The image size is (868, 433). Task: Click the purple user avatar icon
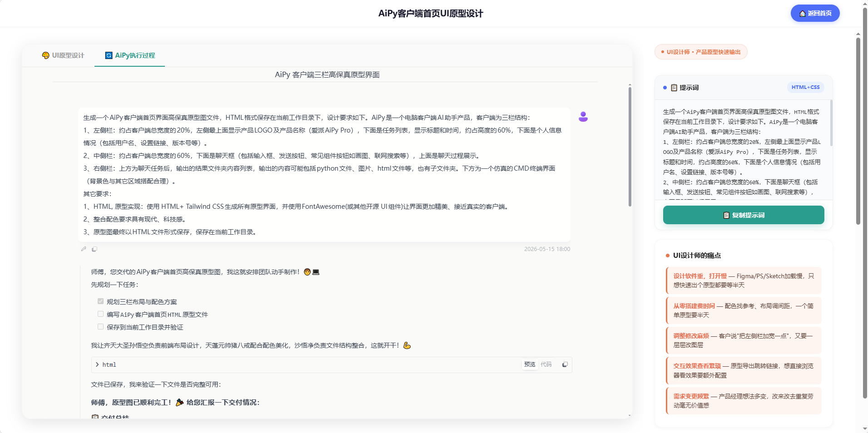coord(583,117)
